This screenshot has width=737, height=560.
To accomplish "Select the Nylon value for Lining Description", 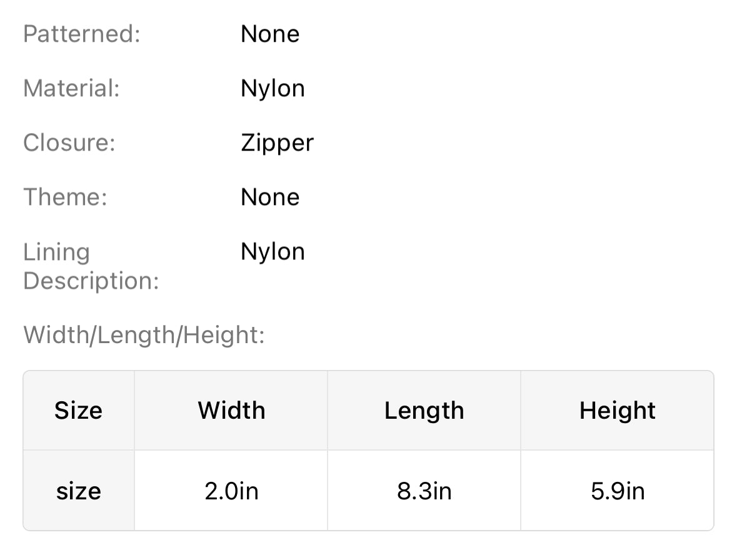I will [x=273, y=251].
